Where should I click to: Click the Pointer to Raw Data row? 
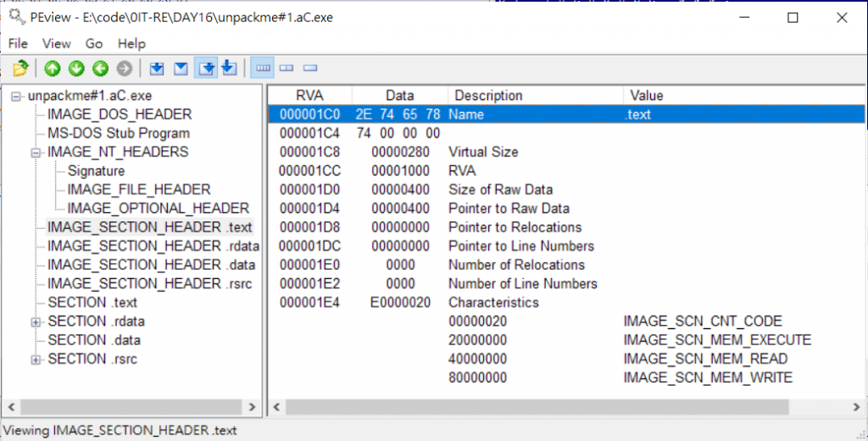(x=566, y=209)
